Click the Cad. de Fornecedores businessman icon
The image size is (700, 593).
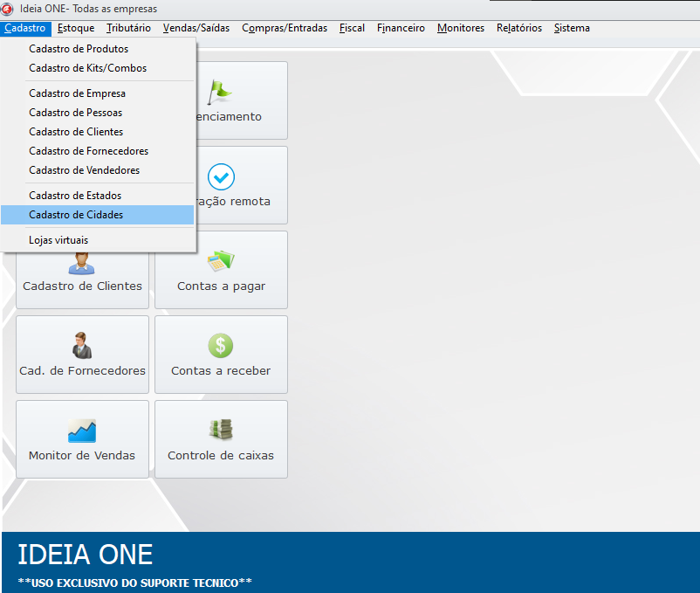tap(82, 346)
